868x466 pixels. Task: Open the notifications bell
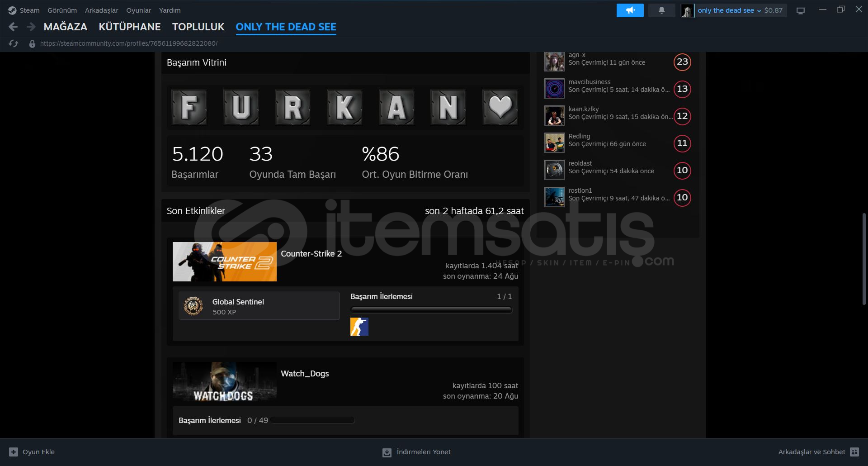(x=661, y=10)
